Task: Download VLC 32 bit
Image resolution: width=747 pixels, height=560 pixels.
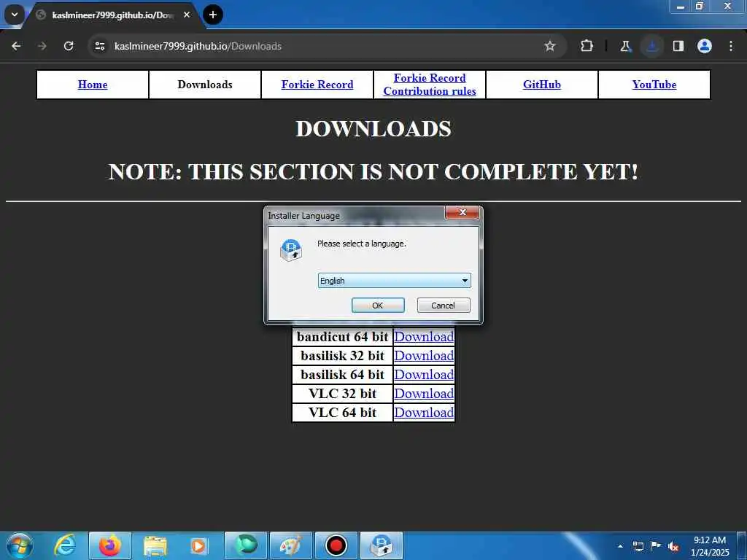Action: point(424,394)
